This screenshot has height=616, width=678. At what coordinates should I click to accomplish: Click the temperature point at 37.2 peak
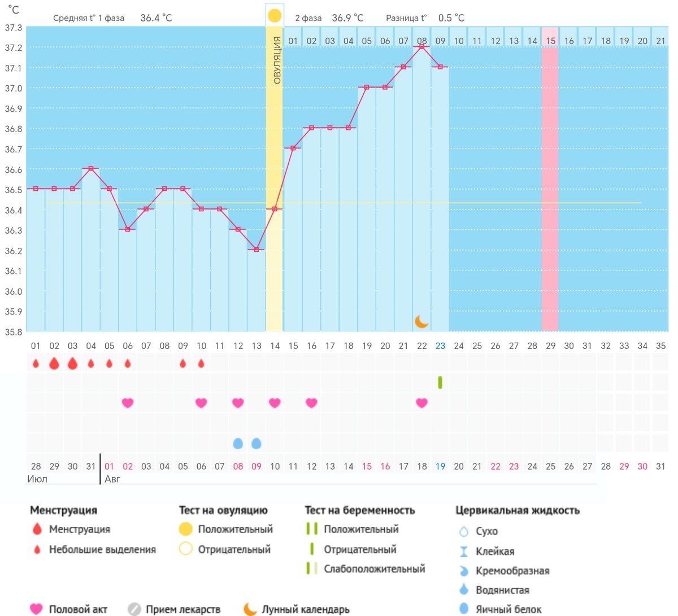[422, 47]
